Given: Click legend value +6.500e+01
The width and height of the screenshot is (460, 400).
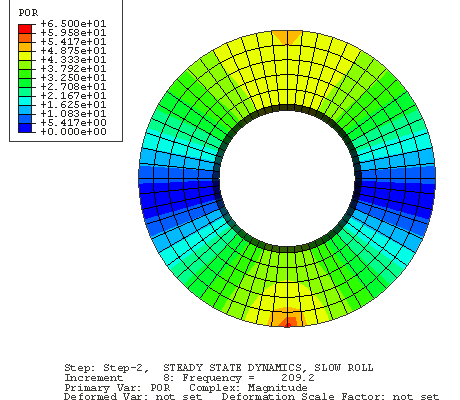Looking at the screenshot, I should pos(73,24).
